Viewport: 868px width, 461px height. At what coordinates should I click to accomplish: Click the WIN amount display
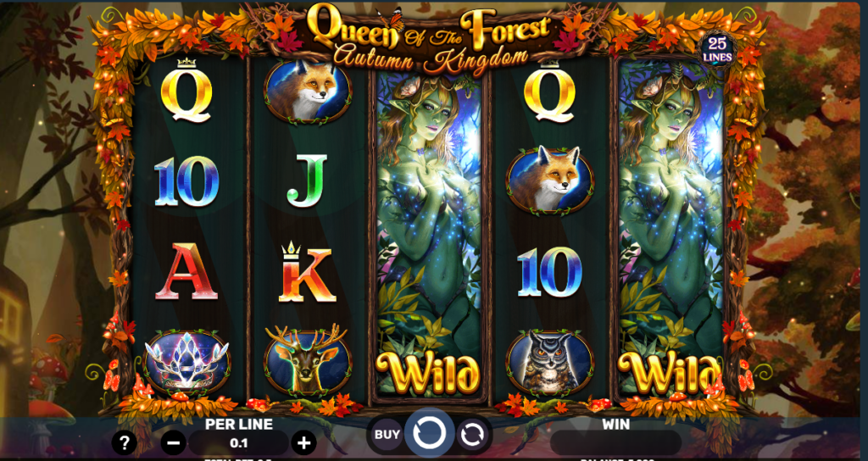pos(615,442)
